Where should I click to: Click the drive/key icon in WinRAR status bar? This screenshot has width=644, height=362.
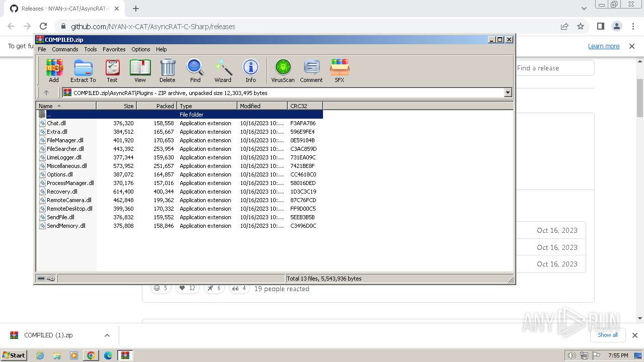pos(47,279)
